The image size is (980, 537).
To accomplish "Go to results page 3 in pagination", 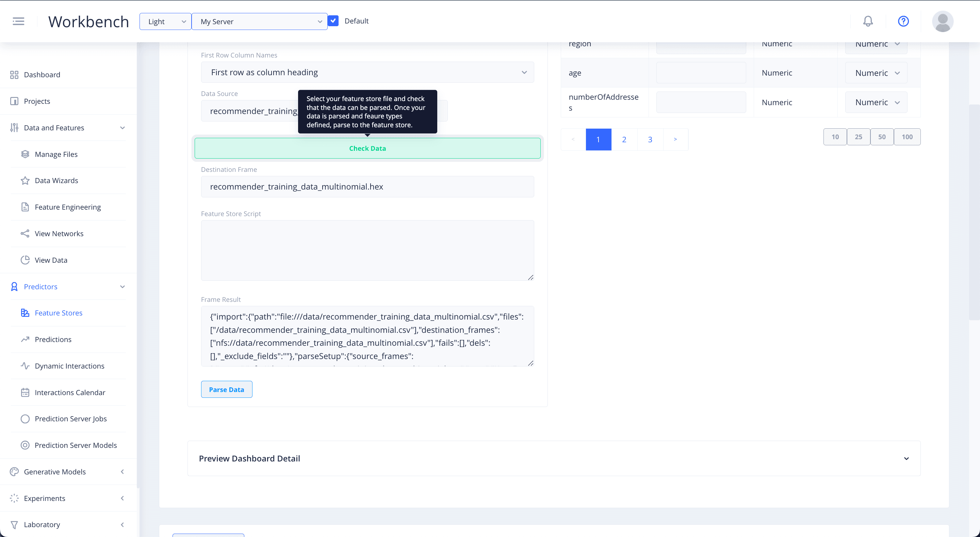I will point(650,139).
